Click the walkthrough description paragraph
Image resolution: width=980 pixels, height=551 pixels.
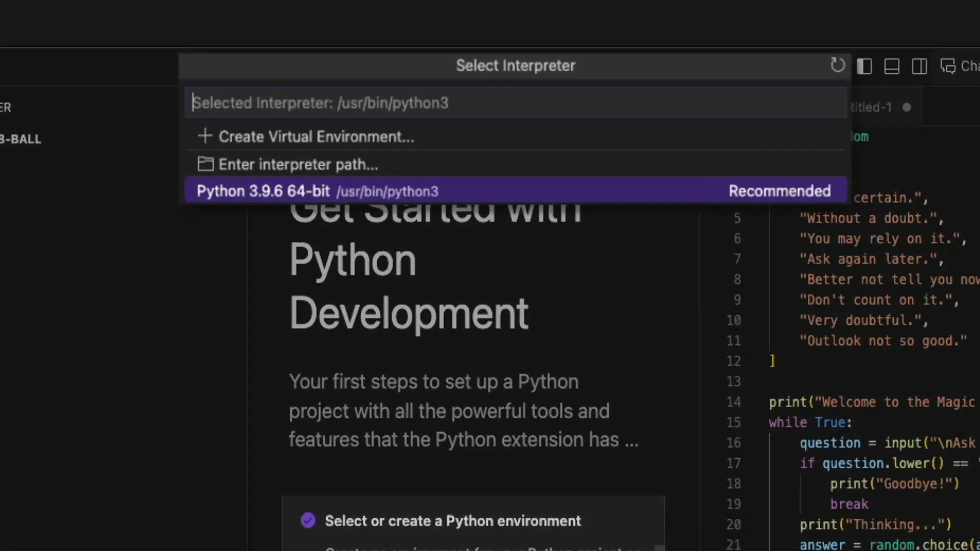coord(463,411)
